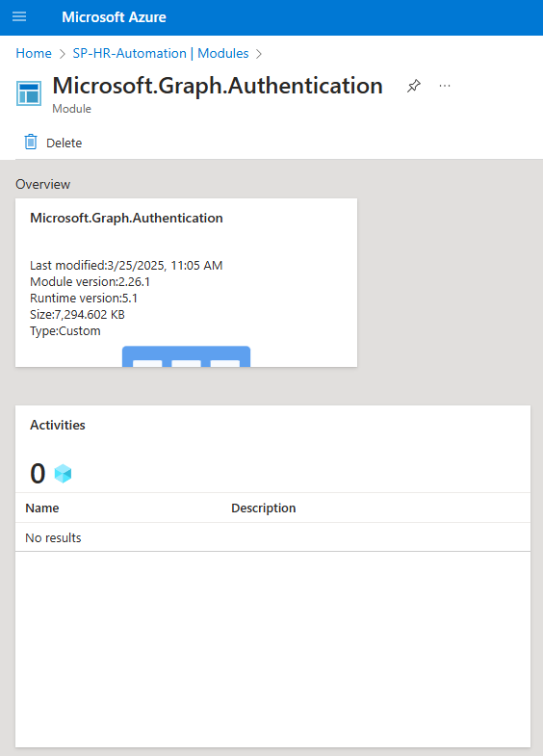Sort by the Name column header

[42, 508]
